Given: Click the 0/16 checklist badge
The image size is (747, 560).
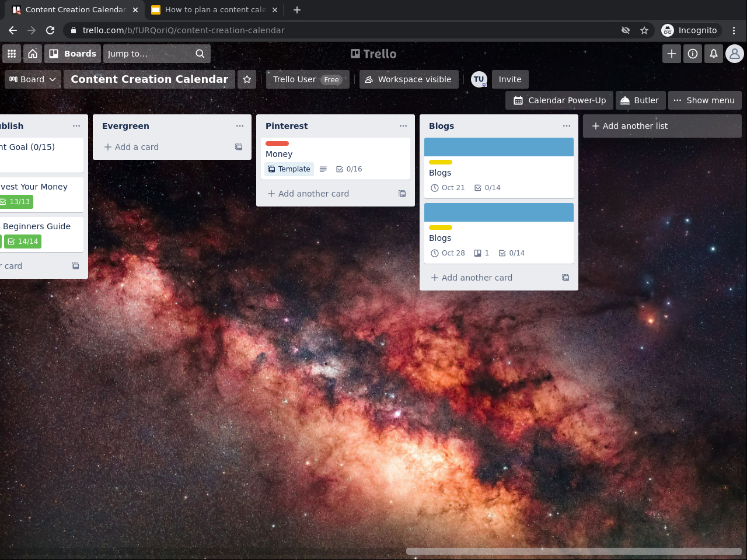Looking at the screenshot, I should point(349,169).
